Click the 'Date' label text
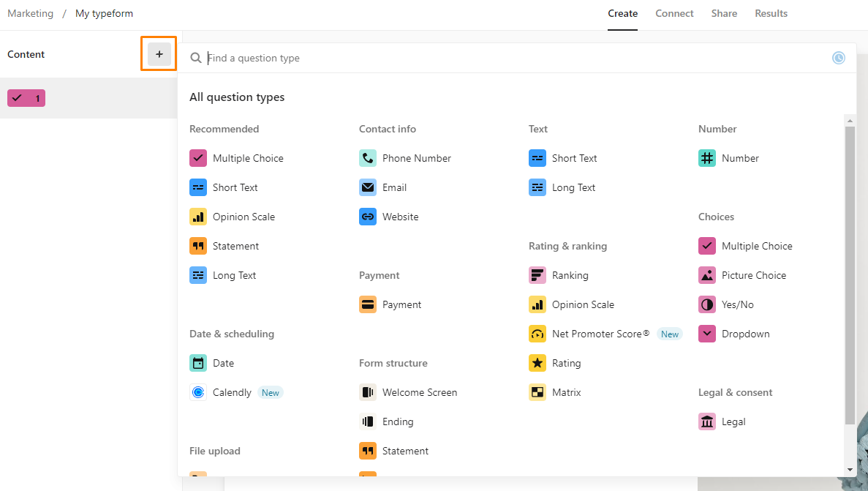The height and width of the screenshot is (491, 868). tap(223, 363)
